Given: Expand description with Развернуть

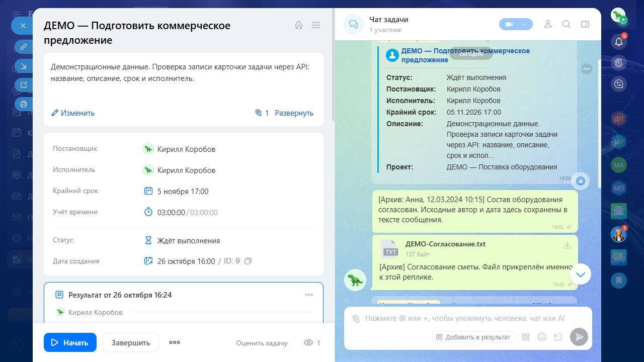Looking at the screenshot, I should pyautogui.click(x=294, y=113).
